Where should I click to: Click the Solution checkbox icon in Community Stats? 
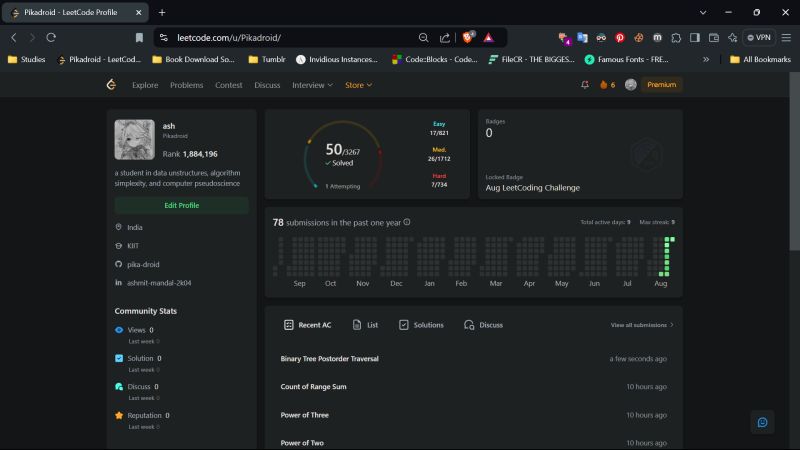coord(119,358)
